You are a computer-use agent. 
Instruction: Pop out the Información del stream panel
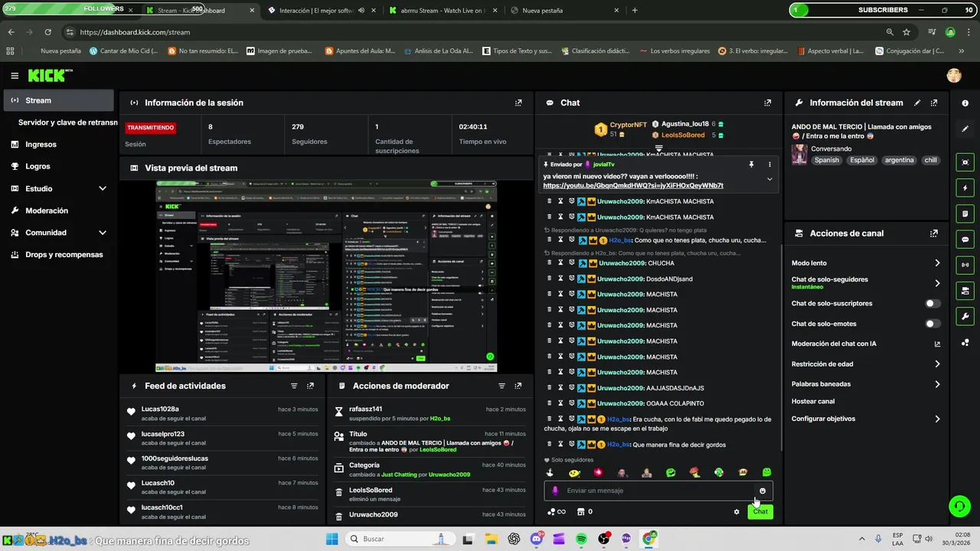click(934, 103)
